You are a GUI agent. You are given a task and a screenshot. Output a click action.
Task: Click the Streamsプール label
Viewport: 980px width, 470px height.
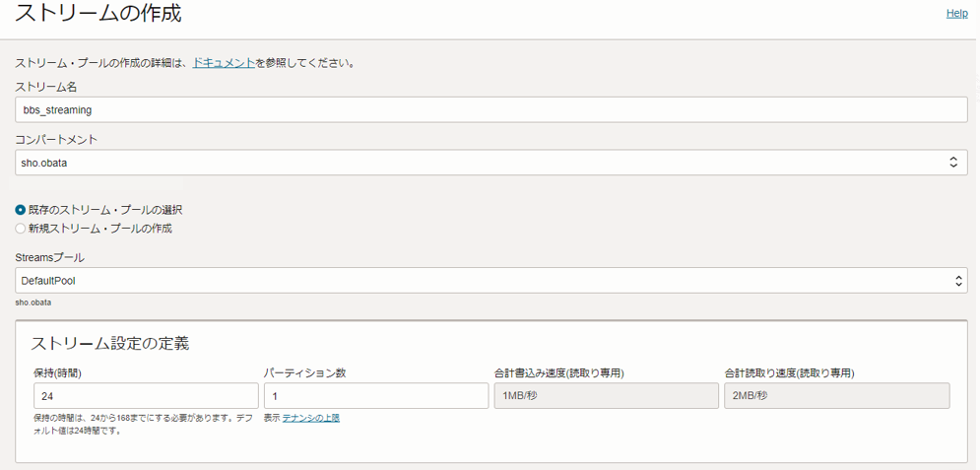pos(49,257)
